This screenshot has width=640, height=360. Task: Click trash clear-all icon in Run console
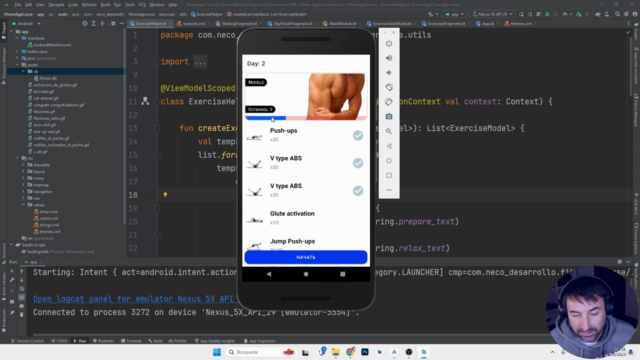click(22, 314)
